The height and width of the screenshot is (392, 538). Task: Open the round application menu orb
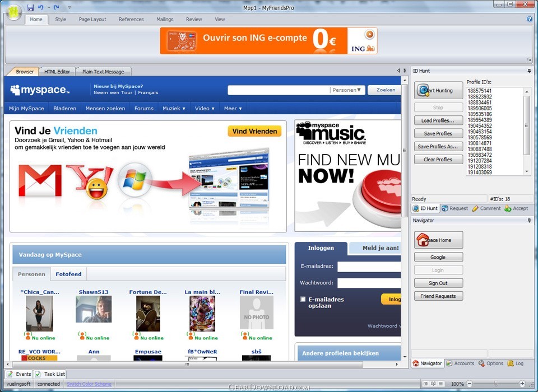point(13,12)
